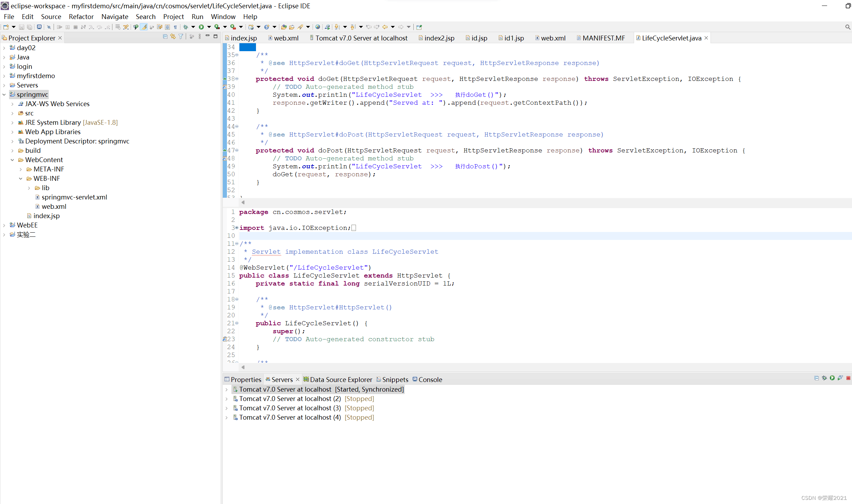This screenshot has height=504, width=852.
Task: Click Open Type icon in toolbar
Action: (x=283, y=27)
